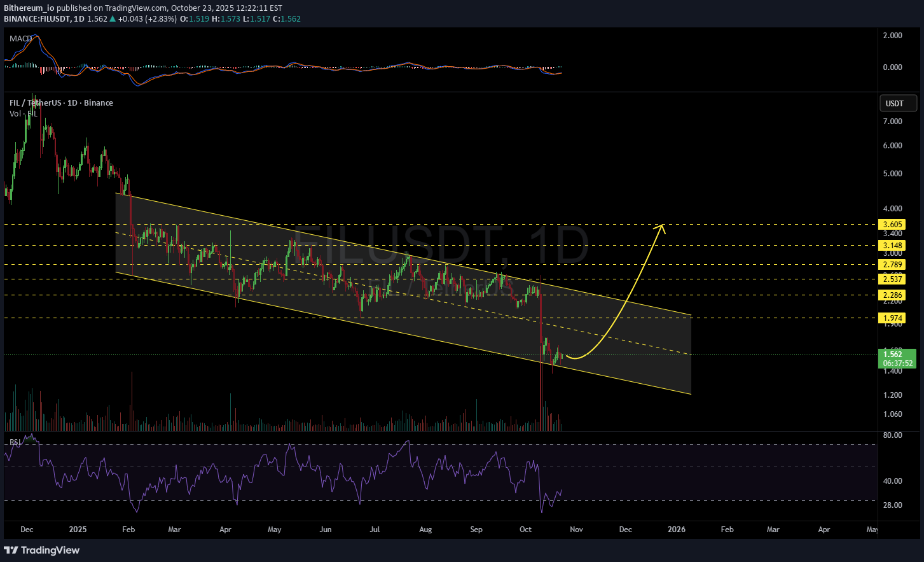Click the 2026 mark on time axis
Viewport: 924px width, 562px height.
click(x=677, y=530)
